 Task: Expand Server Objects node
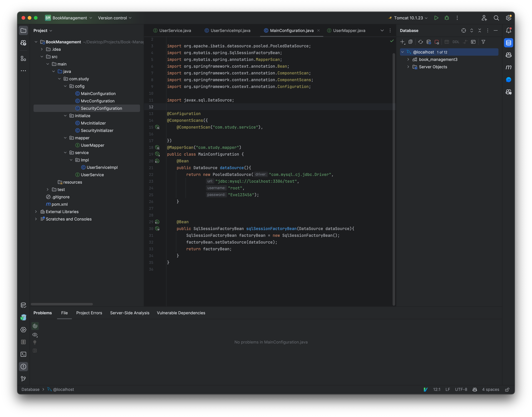click(x=408, y=67)
